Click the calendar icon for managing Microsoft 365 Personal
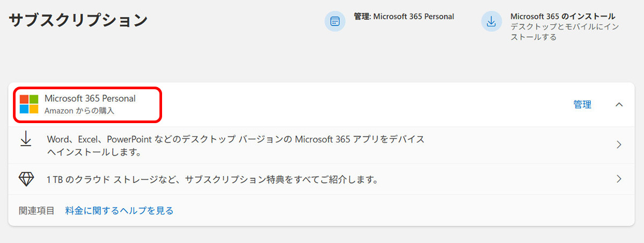The image size is (644, 243). (x=335, y=22)
